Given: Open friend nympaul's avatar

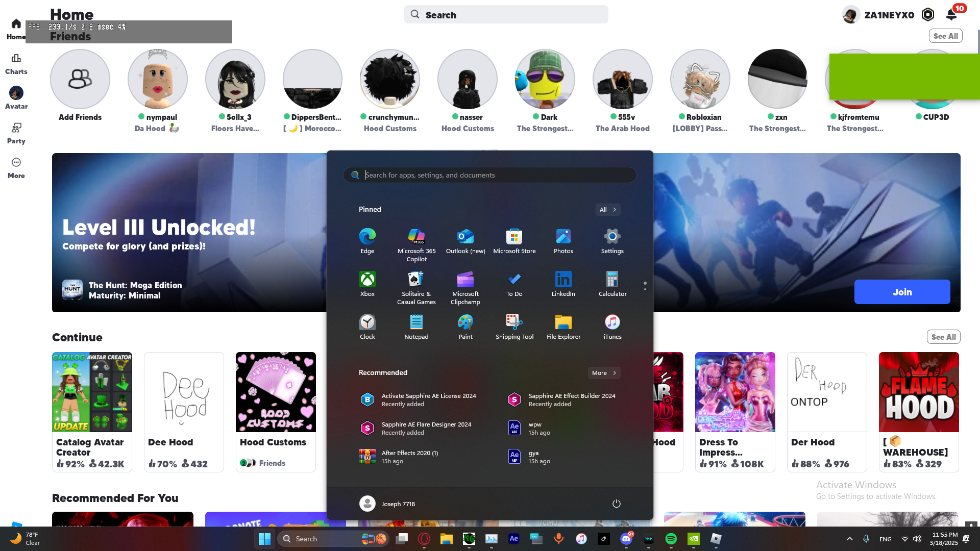Looking at the screenshot, I should [x=158, y=79].
